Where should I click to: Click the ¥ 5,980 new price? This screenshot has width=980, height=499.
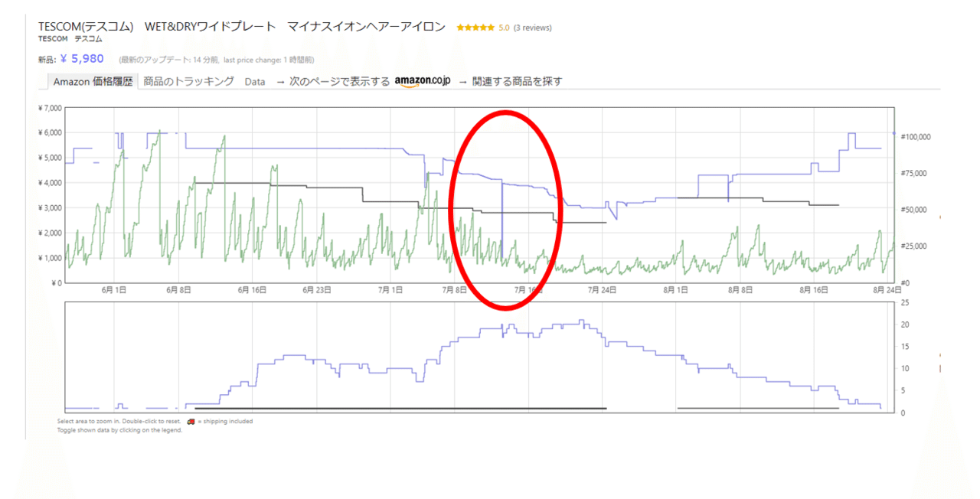(81, 58)
